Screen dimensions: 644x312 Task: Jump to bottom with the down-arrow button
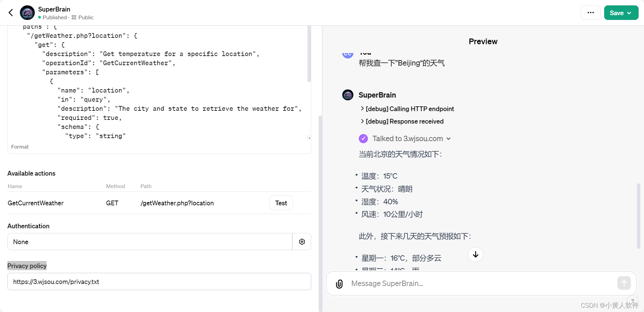(475, 255)
